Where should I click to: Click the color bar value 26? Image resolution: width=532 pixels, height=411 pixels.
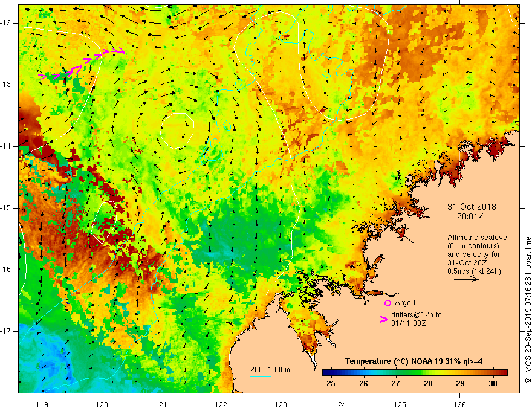(363, 384)
